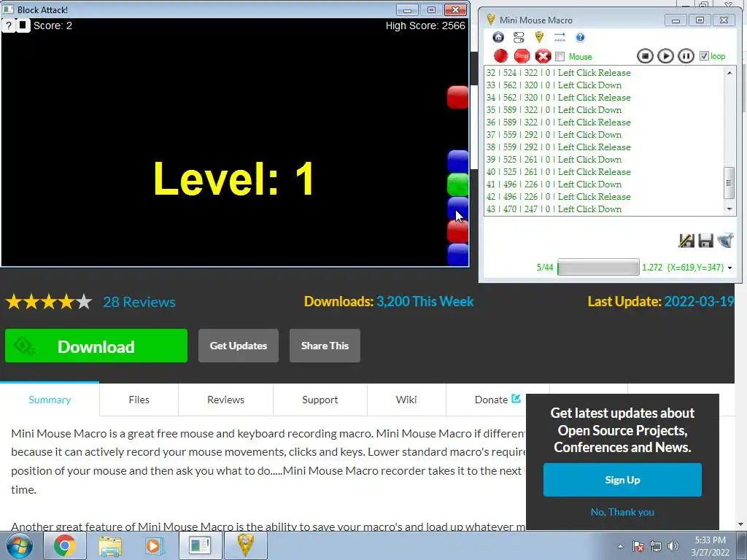747x560 pixels.
Task: Click the green Download button
Action: pos(96,346)
